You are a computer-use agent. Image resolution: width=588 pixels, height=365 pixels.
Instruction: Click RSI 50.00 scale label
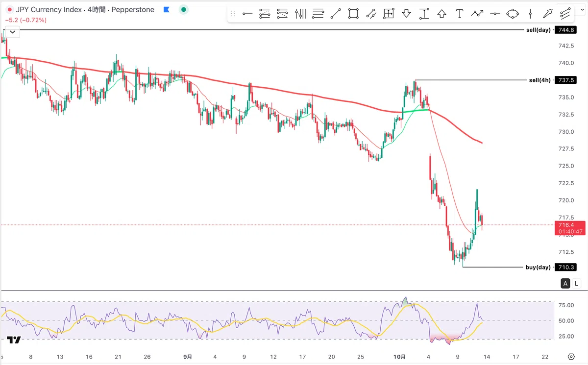pyautogui.click(x=566, y=321)
